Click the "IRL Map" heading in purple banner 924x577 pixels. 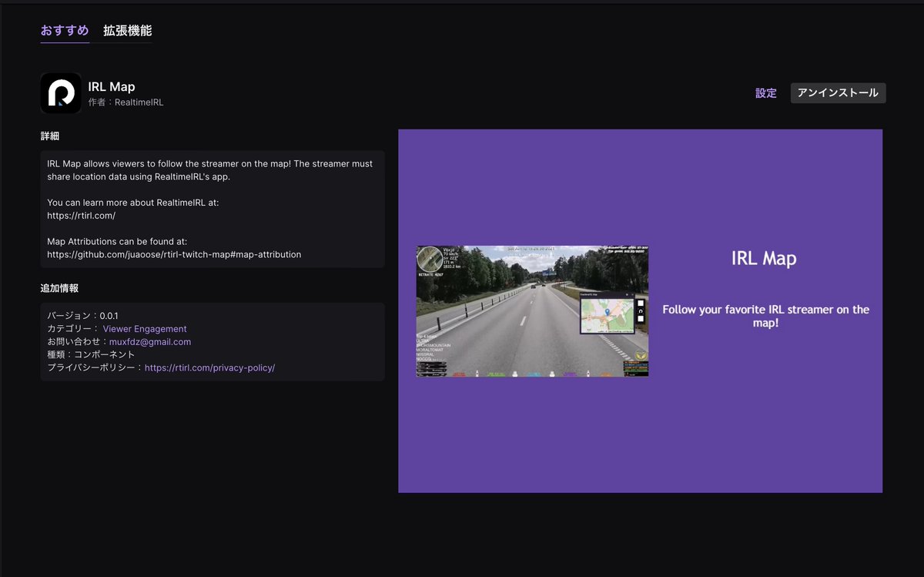(764, 258)
